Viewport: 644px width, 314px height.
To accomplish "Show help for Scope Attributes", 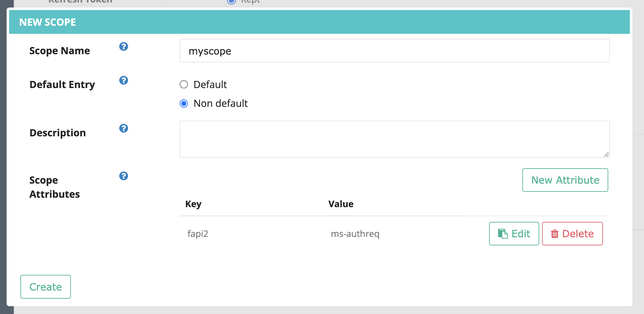I will point(124,176).
